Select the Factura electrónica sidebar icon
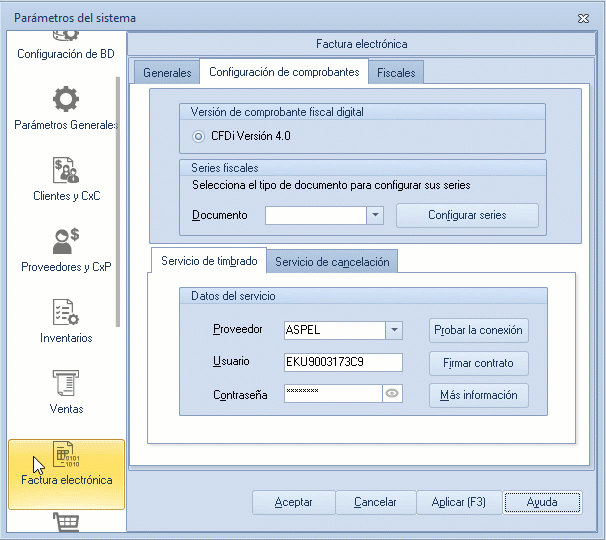 point(66,454)
